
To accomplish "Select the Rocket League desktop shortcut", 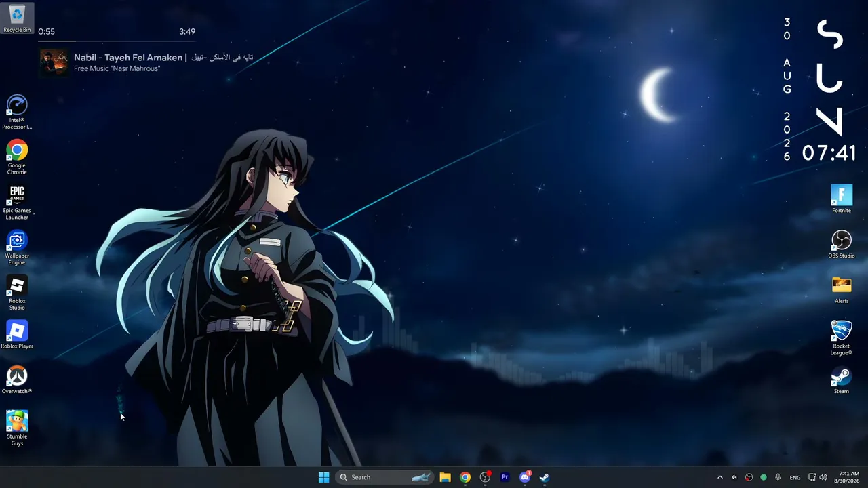I will 842,338.
